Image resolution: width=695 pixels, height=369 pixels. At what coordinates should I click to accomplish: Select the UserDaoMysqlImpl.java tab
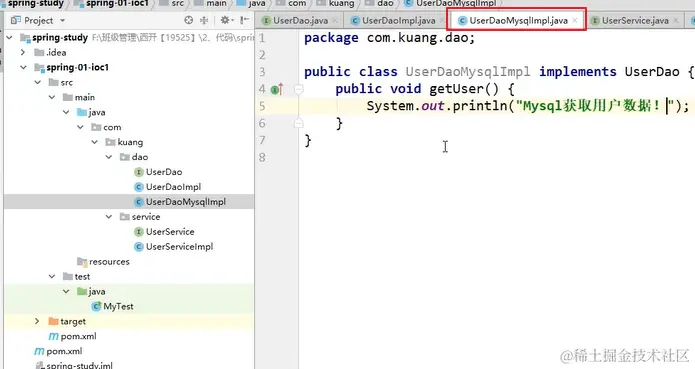pos(518,20)
